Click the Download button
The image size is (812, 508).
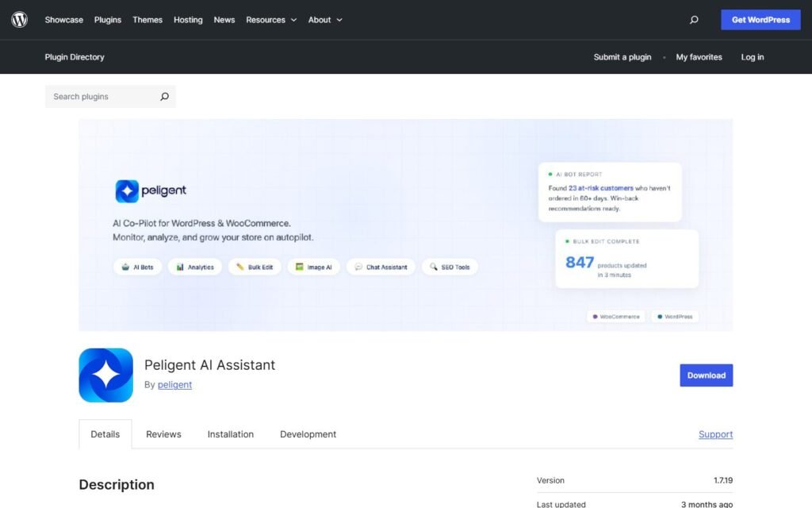pos(707,375)
